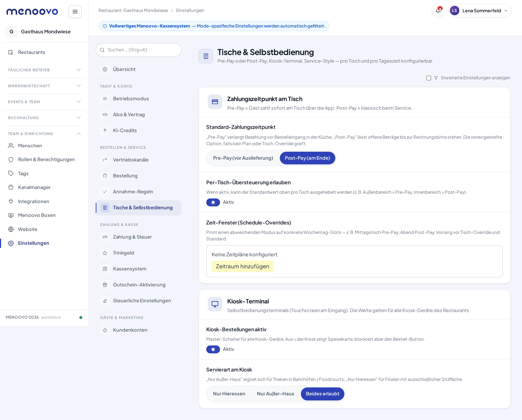The width and height of the screenshot is (522, 420).
Task: Select Nur Außer-Haus serving option
Action: (x=275, y=394)
